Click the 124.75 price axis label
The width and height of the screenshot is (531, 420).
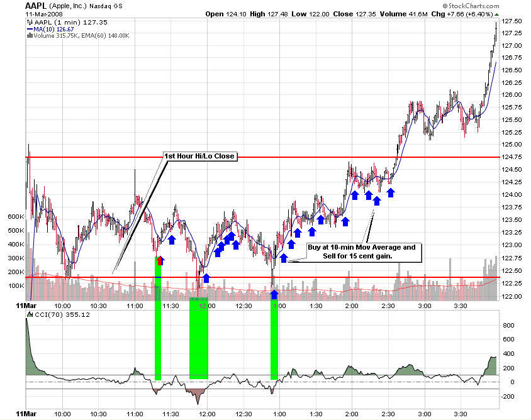tap(511, 157)
